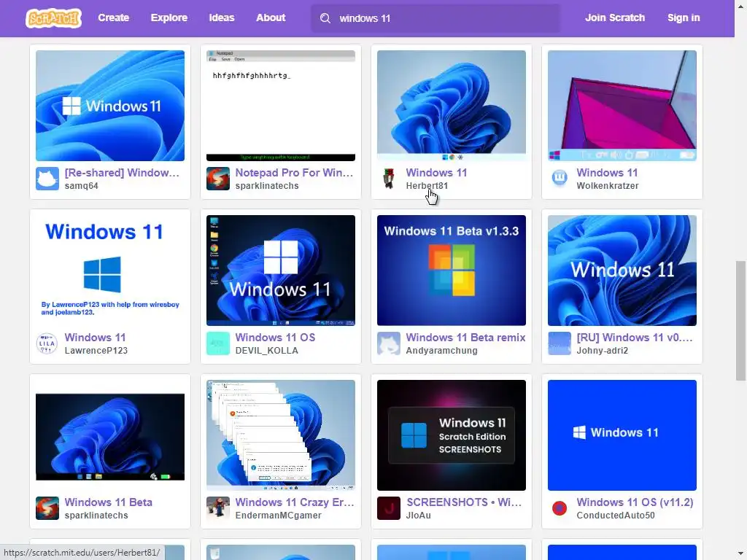Open Notepad Pro For Win project thumbnail
This screenshot has width=747, height=560.
pos(281,106)
